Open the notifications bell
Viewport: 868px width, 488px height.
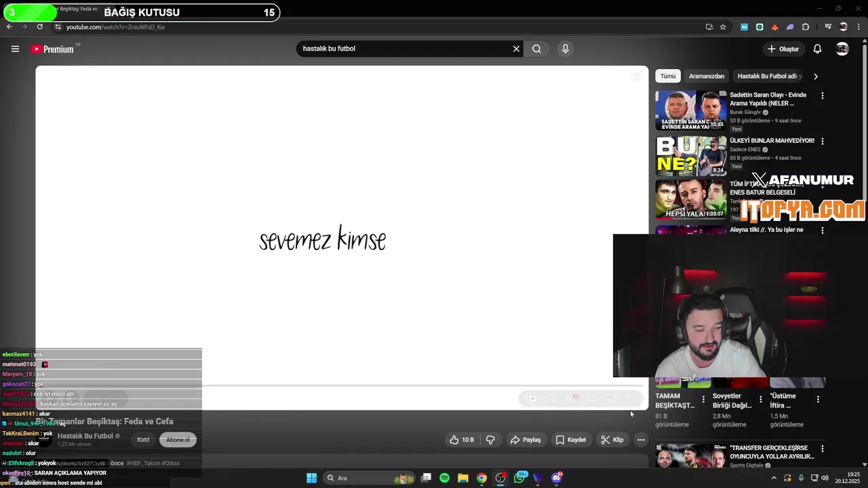pyautogui.click(x=817, y=49)
